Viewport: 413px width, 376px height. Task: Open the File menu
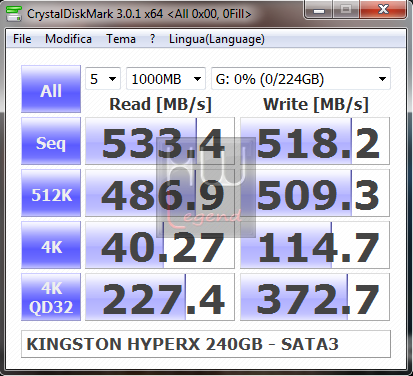[22, 39]
